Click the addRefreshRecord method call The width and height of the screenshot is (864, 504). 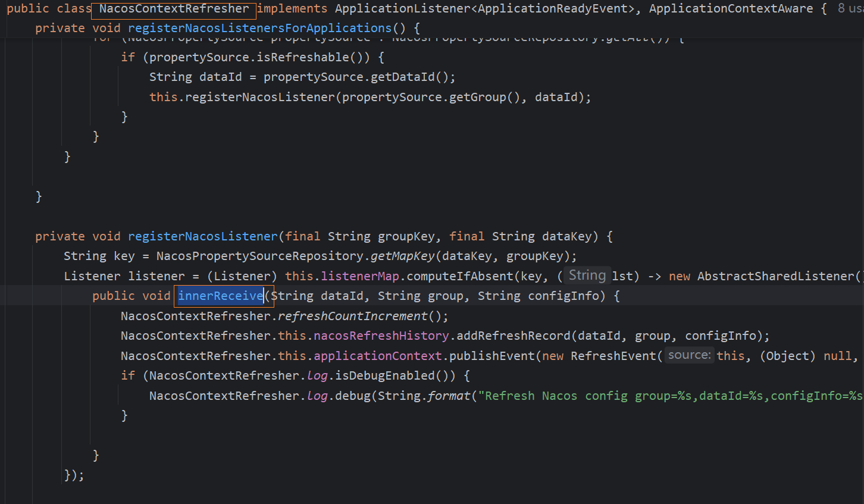coord(514,336)
